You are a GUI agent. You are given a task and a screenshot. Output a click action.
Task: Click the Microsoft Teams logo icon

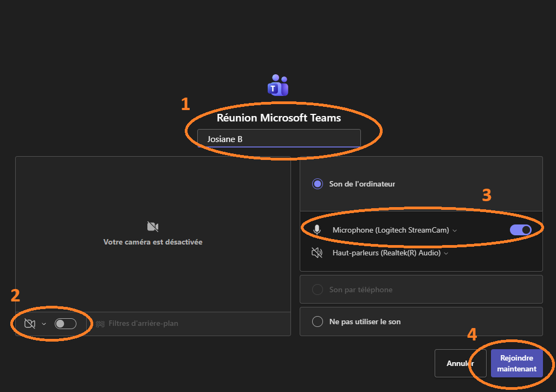(278, 86)
